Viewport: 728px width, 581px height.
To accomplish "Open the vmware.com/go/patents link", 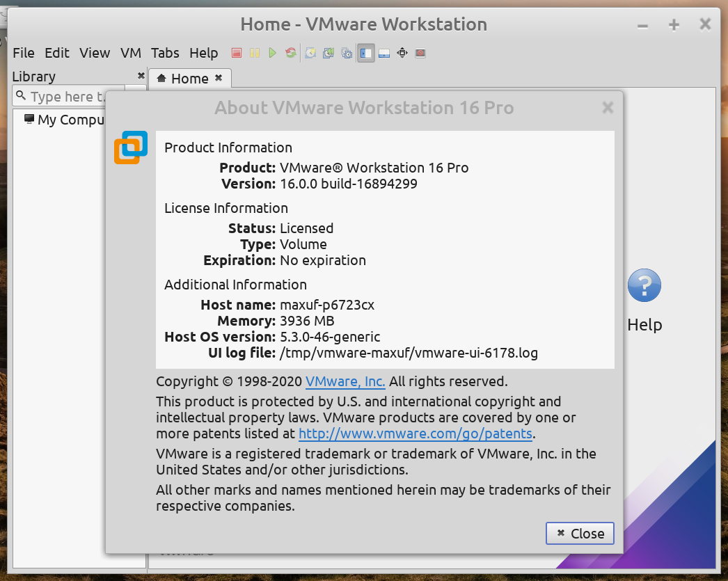I will pos(415,433).
